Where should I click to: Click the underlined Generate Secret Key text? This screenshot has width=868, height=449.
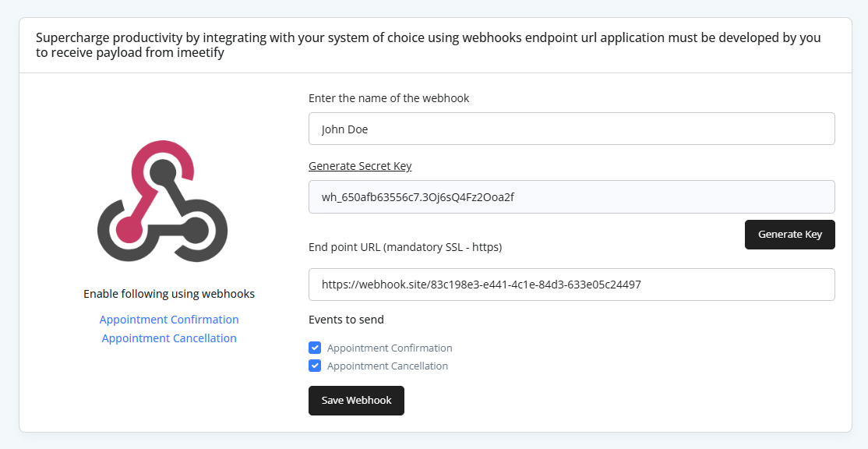pyautogui.click(x=360, y=166)
